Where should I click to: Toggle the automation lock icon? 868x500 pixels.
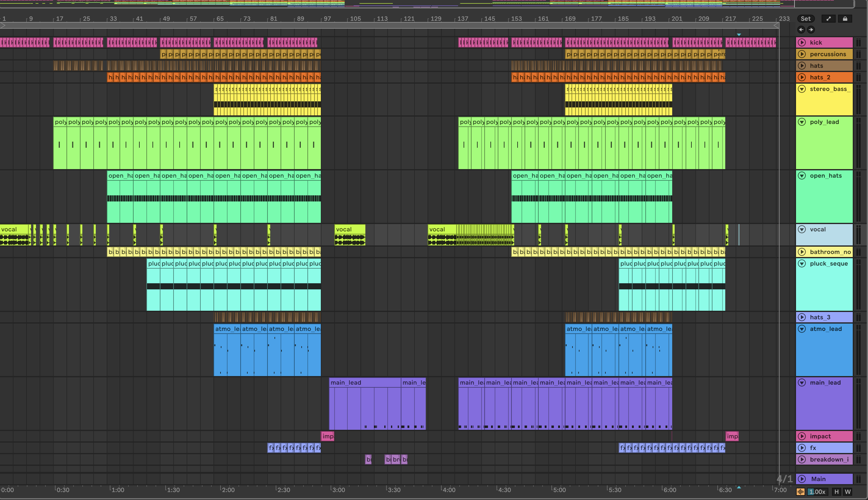845,19
